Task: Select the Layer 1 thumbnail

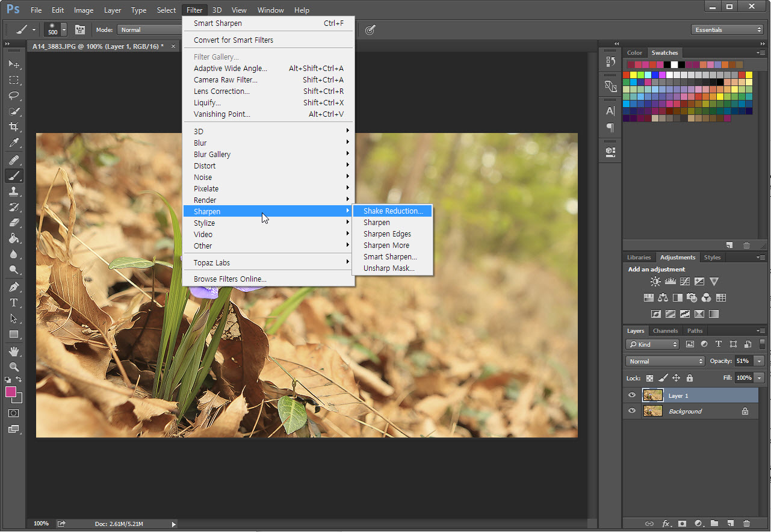Action: click(653, 395)
